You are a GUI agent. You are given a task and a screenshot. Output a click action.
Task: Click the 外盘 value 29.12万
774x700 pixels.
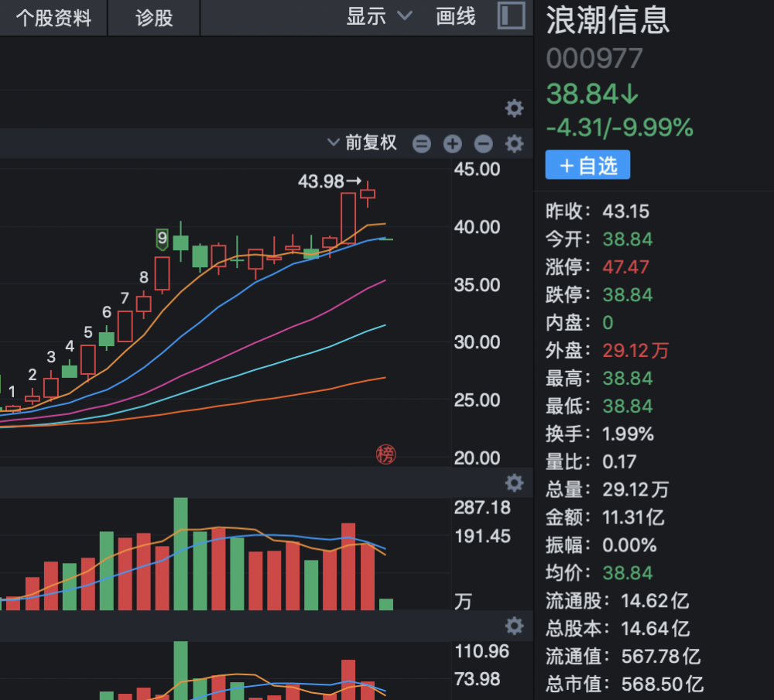(635, 351)
